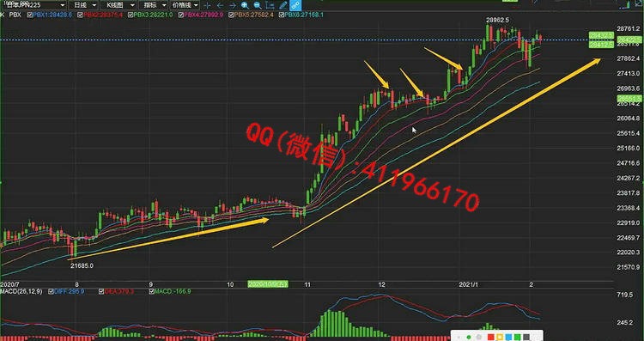Open the 价格线 price line dropdown
Viewport: 644px width, 341px height.
point(185,5)
